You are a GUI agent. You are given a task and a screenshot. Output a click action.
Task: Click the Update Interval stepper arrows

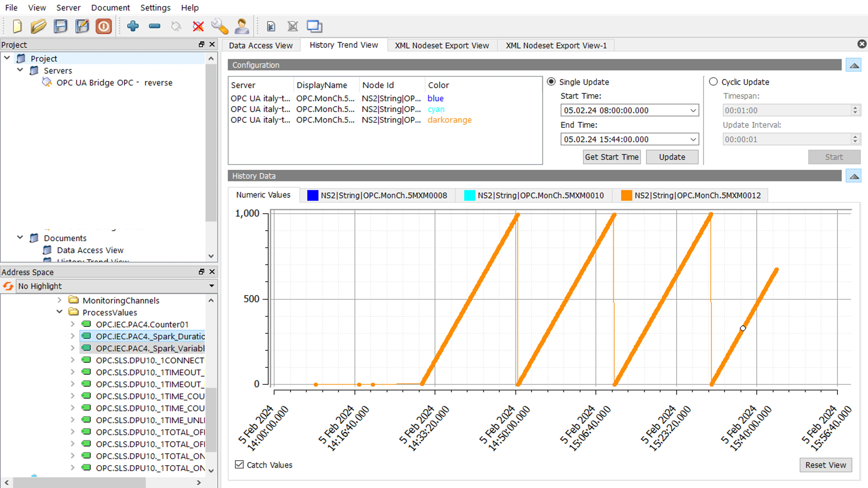pos(855,139)
